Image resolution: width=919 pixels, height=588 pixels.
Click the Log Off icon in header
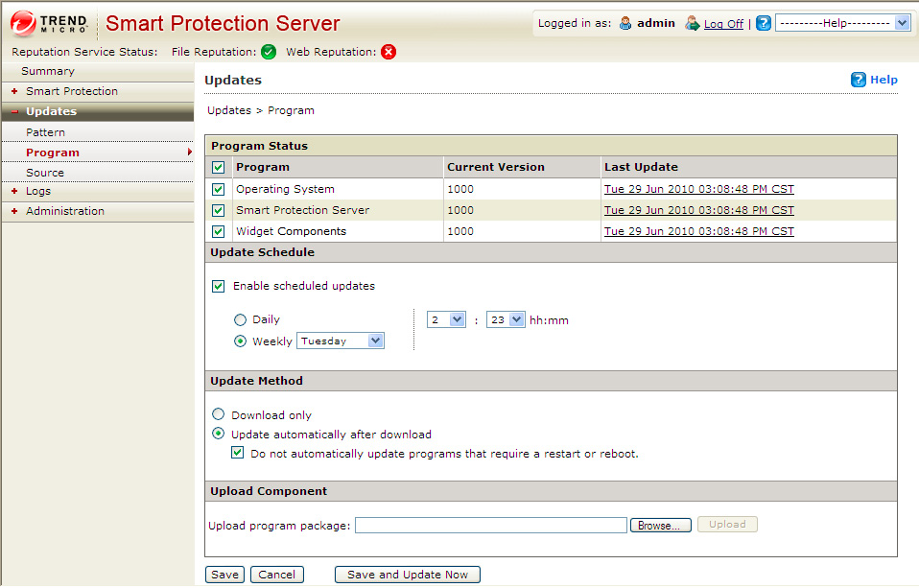[692, 23]
